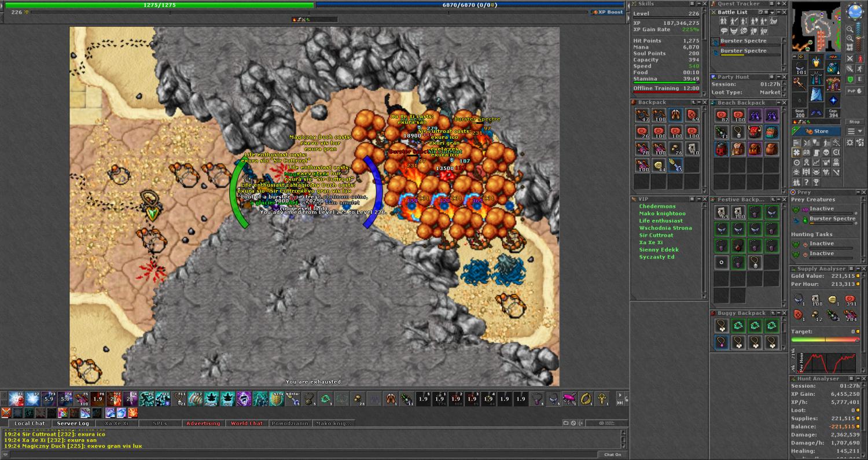868x460 pixels.
Task: Click the ladybug backpack in Beach Backpack
Action: click(x=722, y=149)
